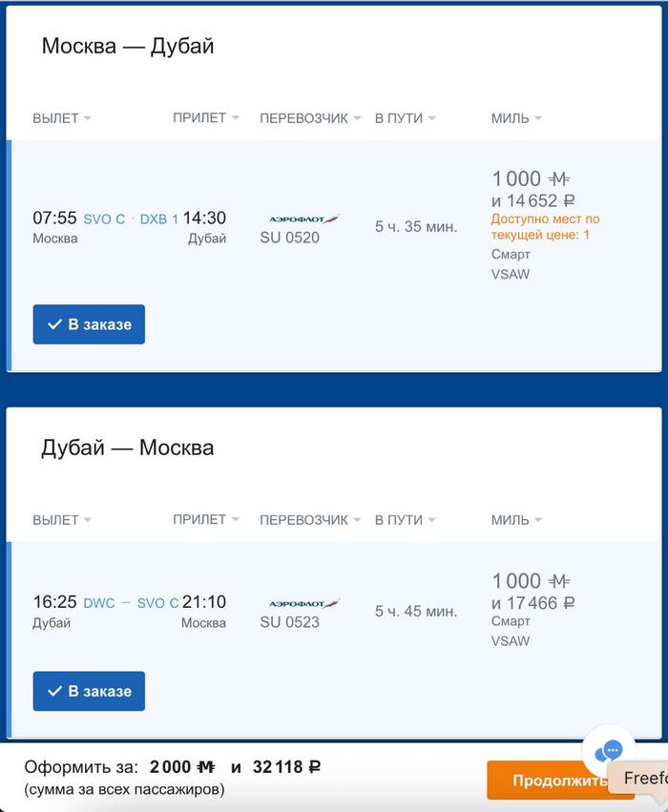Sort return flights by 'Перевозчик' column
The height and width of the screenshot is (812, 668).
(x=310, y=520)
